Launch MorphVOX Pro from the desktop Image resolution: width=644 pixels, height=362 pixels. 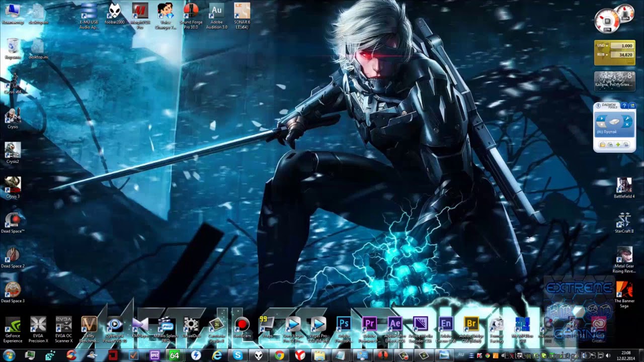140,15
